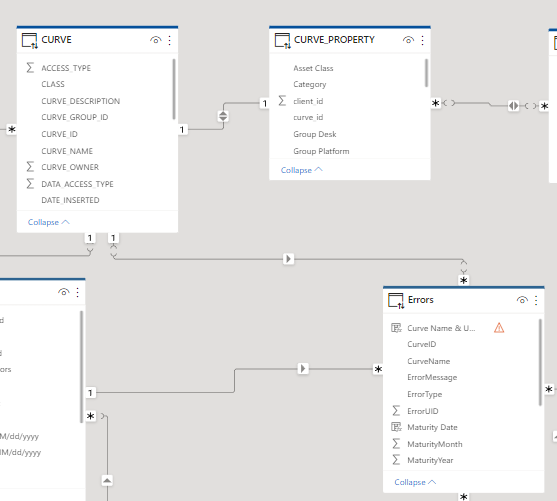The image size is (557, 501).
Task: Click sigma icon beside client_id
Action: tap(282, 101)
